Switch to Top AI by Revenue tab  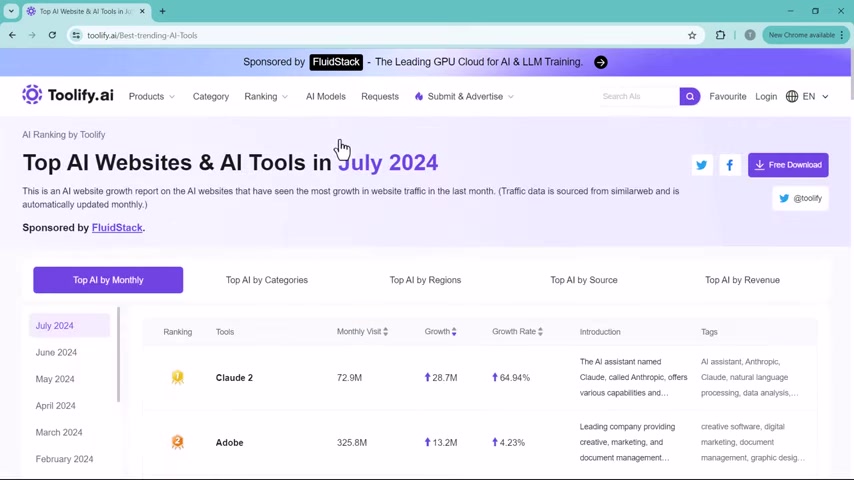coord(742,280)
